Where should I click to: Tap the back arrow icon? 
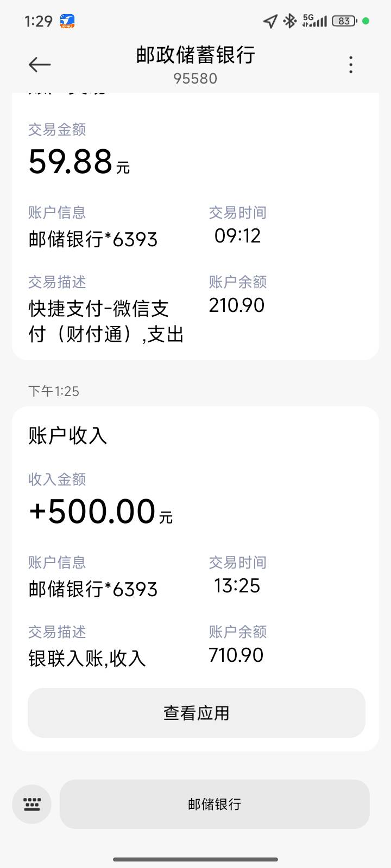tap(39, 65)
